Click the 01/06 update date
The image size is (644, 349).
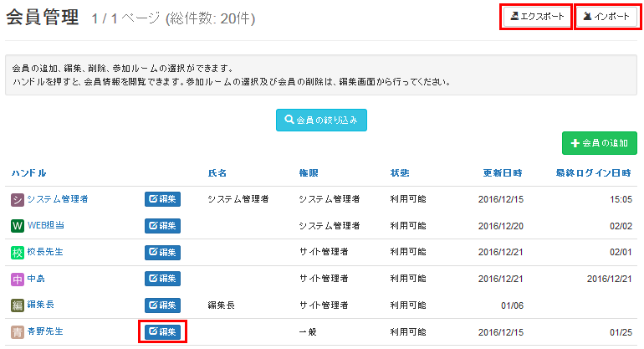(x=512, y=305)
